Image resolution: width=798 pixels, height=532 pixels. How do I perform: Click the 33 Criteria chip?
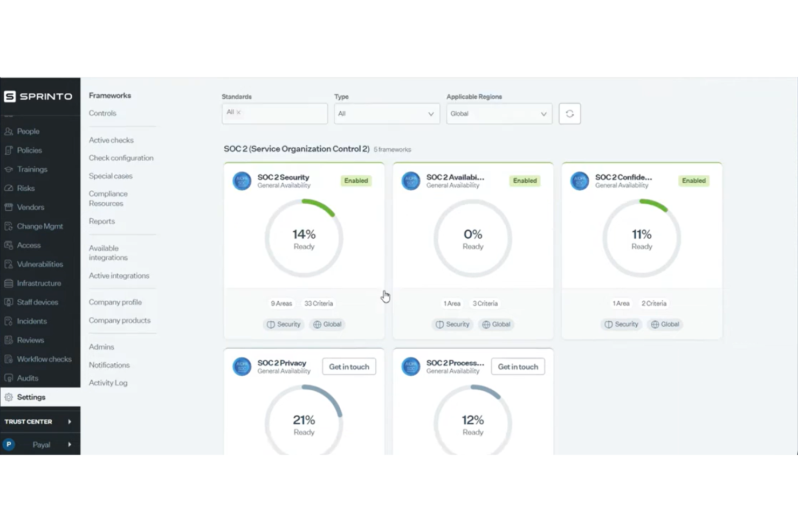click(x=319, y=303)
